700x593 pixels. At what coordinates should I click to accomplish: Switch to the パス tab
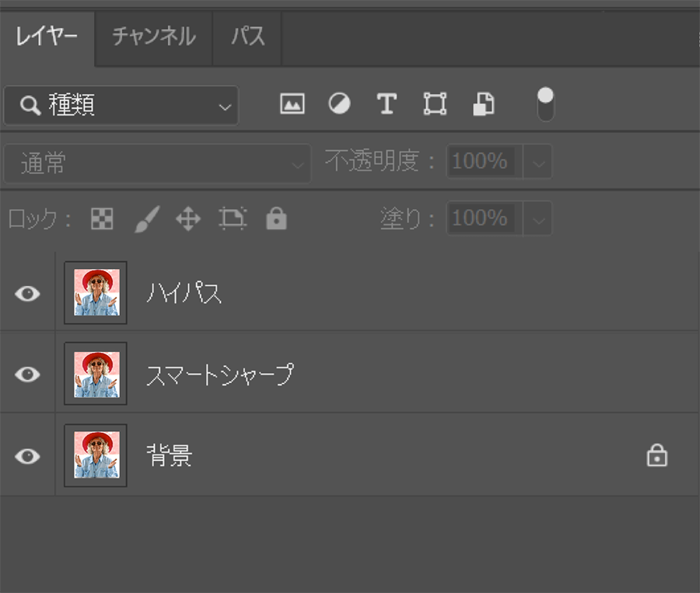tap(247, 37)
